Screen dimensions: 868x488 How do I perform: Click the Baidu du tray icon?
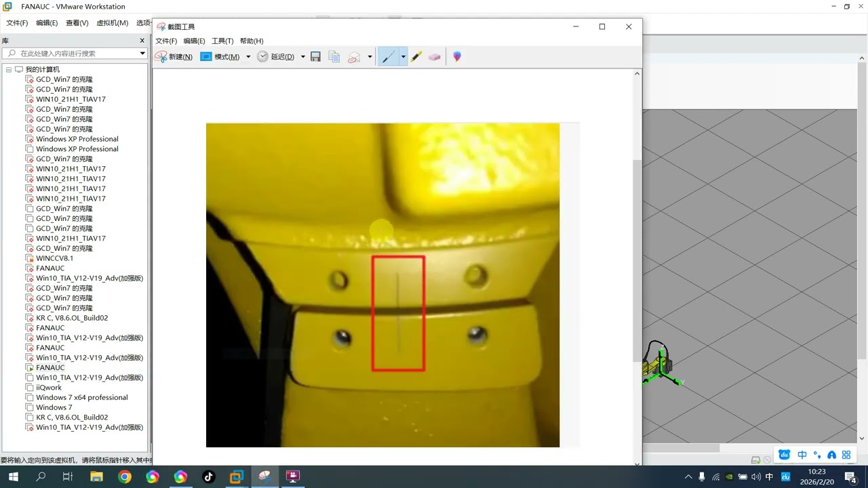click(786, 476)
